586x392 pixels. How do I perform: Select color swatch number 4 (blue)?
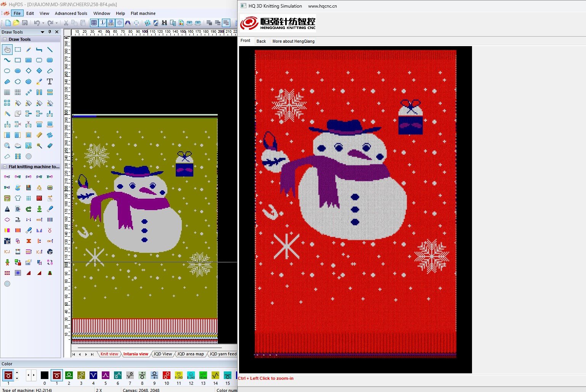[93, 375]
